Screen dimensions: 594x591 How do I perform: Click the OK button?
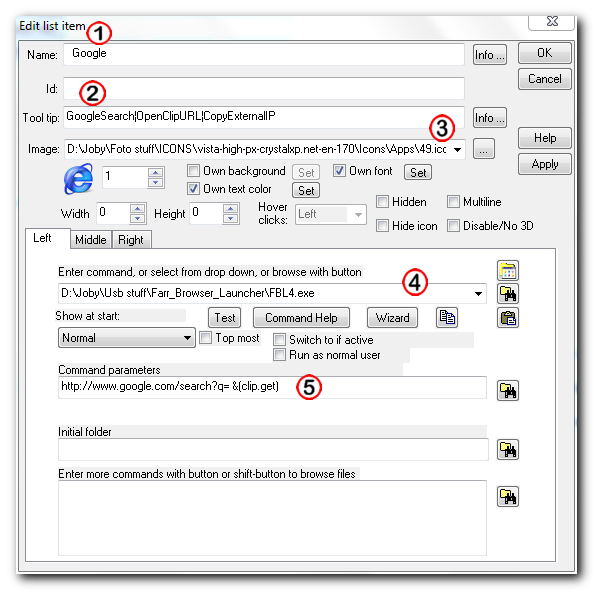[x=544, y=53]
